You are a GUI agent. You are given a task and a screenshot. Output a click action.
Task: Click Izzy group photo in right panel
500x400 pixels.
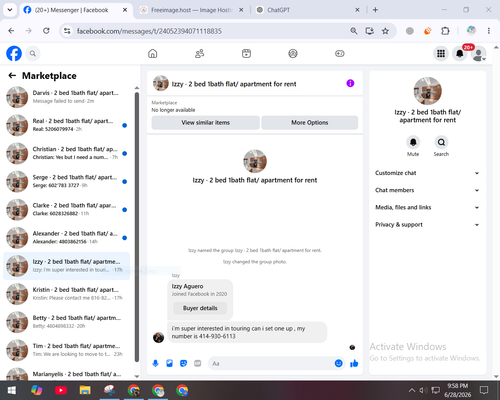tap(427, 91)
